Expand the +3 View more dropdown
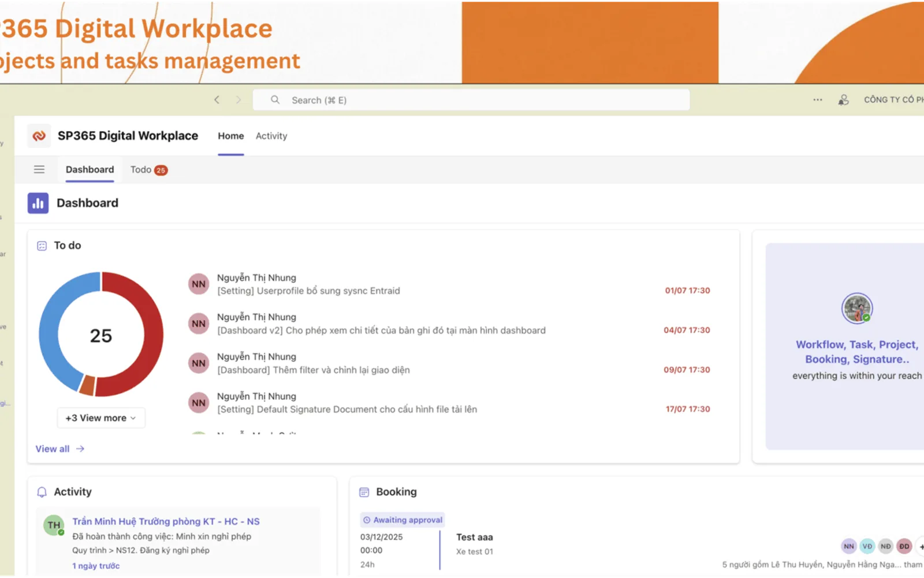Image resolution: width=924 pixels, height=578 pixels. (x=101, y=418)
